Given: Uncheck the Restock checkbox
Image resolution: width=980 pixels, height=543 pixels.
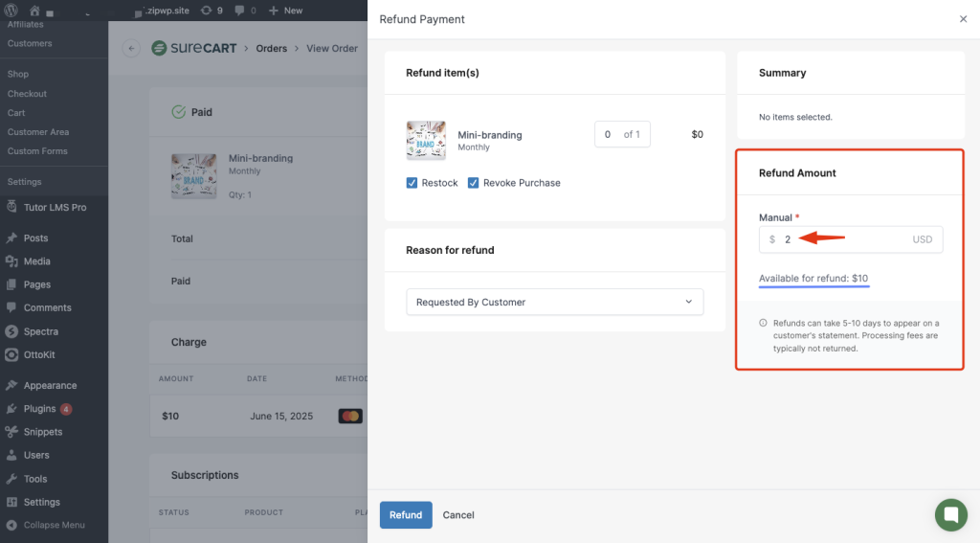Looking at the screenshot, I should pos(412,183).
